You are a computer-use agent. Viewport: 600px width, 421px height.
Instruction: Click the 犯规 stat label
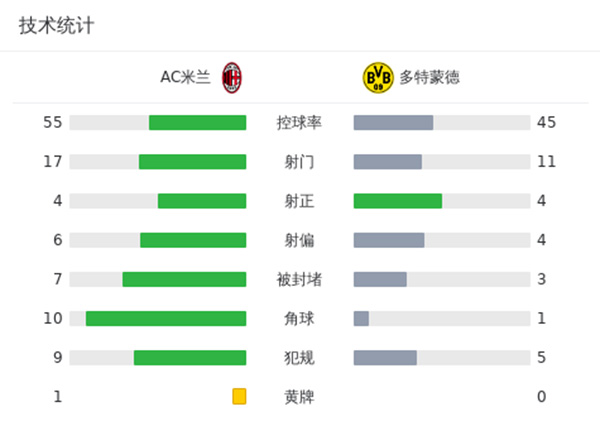(299, 358)
